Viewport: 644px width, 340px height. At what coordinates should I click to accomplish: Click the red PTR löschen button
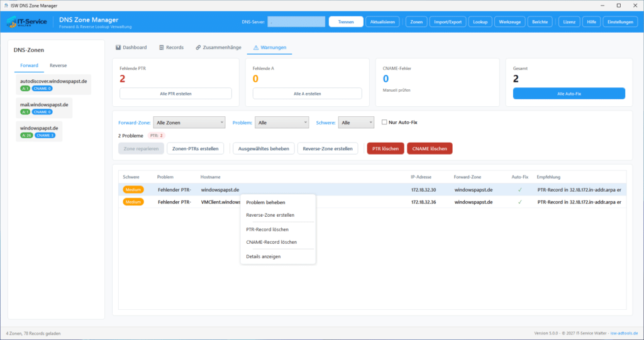[386, 149]
